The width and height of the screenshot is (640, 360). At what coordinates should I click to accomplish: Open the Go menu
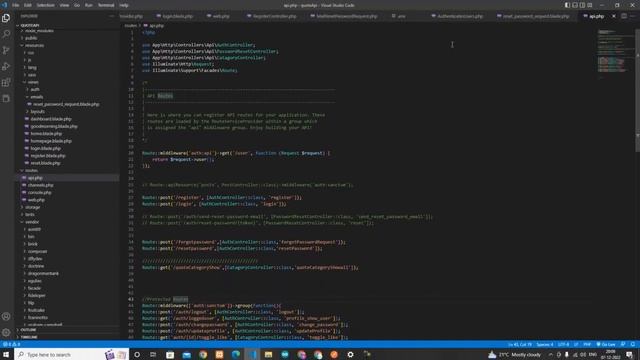click(77, 5)
